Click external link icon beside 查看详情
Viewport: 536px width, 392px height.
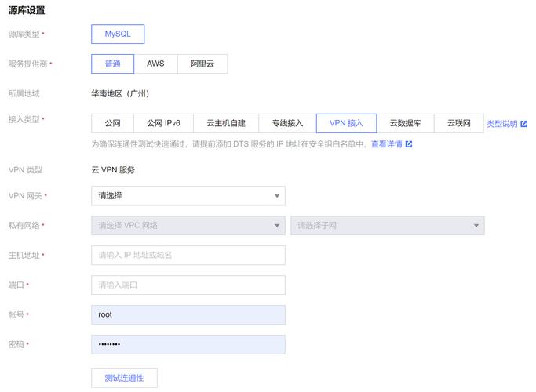pyautogui.click(x=409, y=144)
